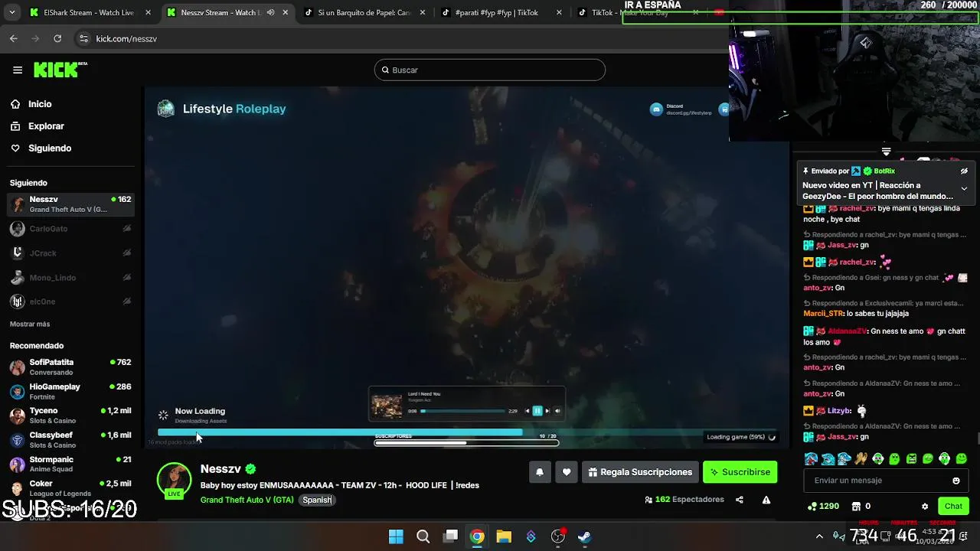980x551 pixels.
Task: Open File Explorer from the taskbar
Action: (504, 536)
